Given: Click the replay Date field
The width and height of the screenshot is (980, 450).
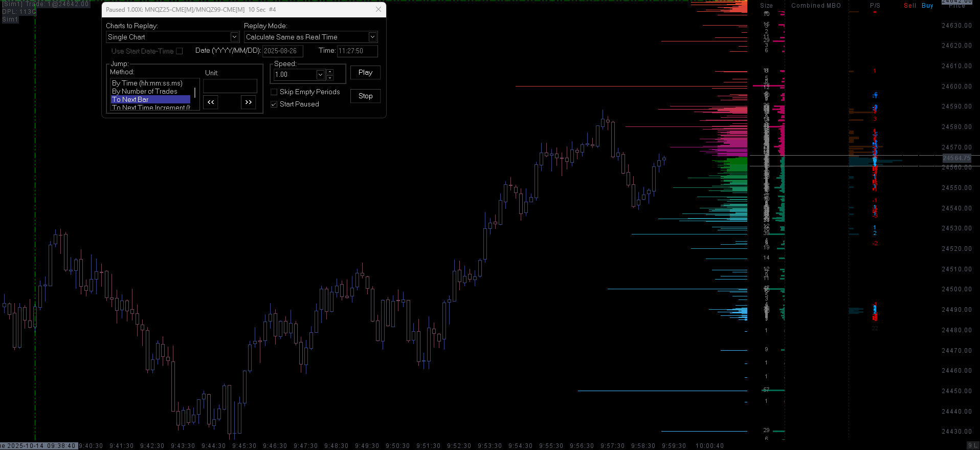Looking at the screenshot, I should [283, 51].
